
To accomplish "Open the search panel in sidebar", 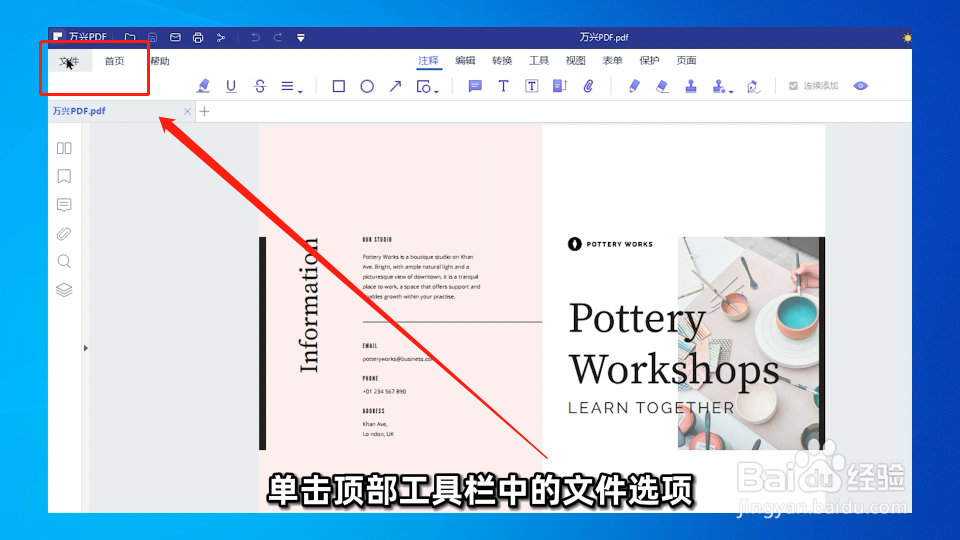I will coord(64,261).
